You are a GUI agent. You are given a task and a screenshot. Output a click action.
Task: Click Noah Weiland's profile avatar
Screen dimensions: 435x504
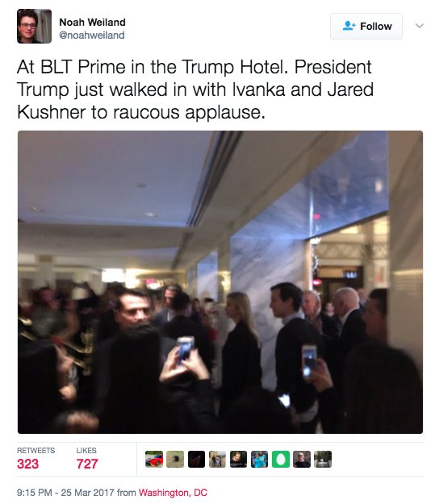tap(34, 27)
